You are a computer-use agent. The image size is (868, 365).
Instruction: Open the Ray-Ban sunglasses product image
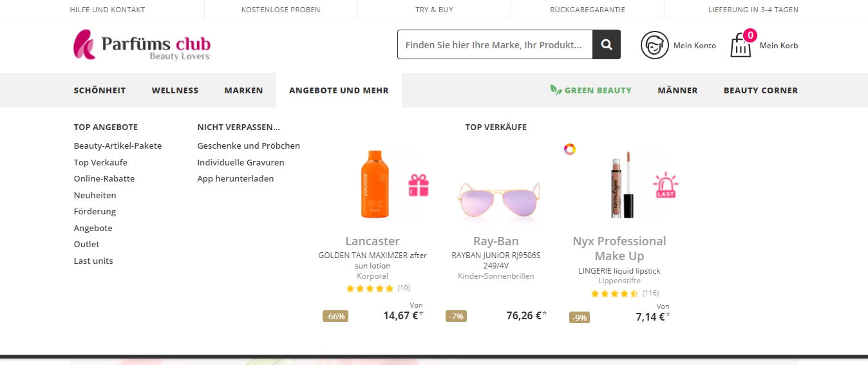point(496,196)
